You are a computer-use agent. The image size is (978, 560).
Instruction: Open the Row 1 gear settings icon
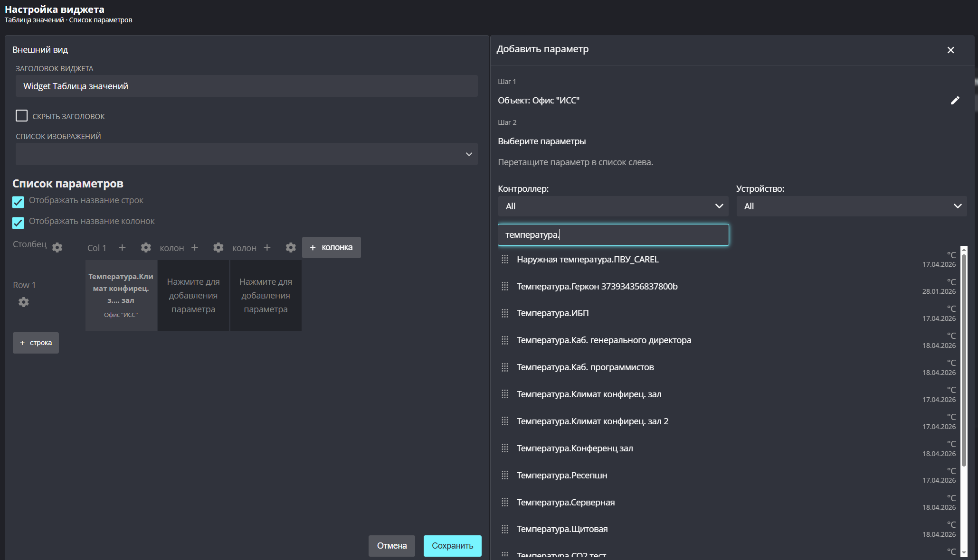point(23,302)
